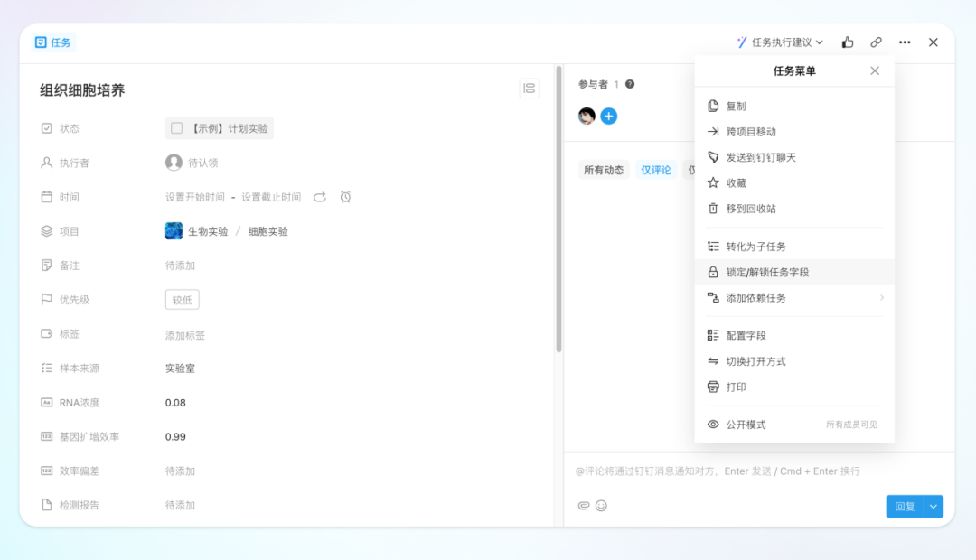Open the dropdown arrow beside 回复
Screen dimensions: 976x560
(934, 507)
